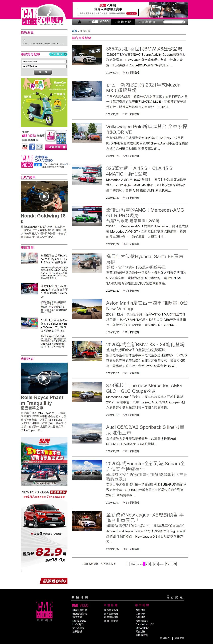Open Honda Goldwing 180 title link
Image resolution: width=213 pixels, height=644 pixels.
[x=43, y=218]
